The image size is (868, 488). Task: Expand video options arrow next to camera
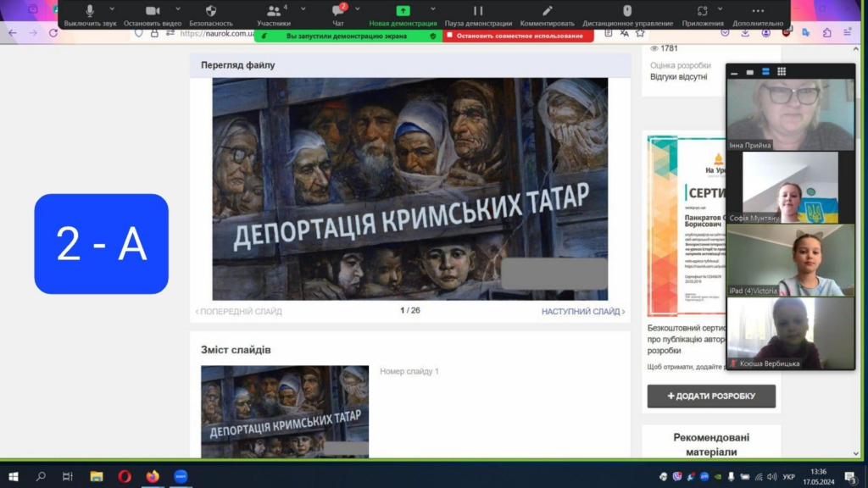pyautogui.click(x=178, y=8)
